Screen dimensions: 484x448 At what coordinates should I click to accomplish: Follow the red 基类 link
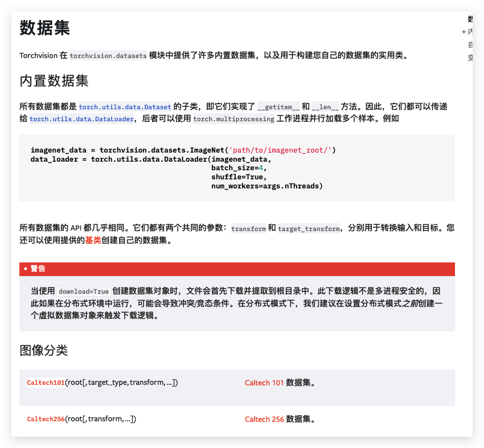click(x=93, y=240)
